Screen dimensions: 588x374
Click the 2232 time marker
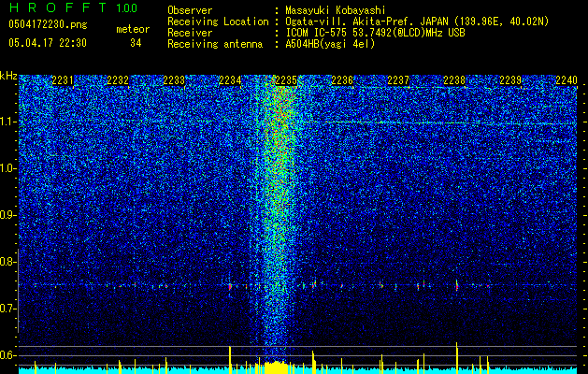[118, 80]
